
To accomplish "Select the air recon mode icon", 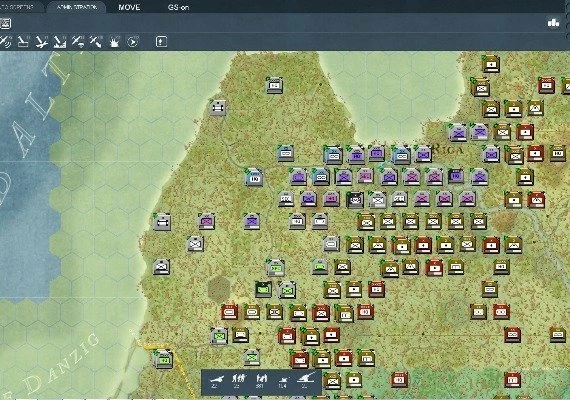I will pyautogui.click(x=5, y=42).
